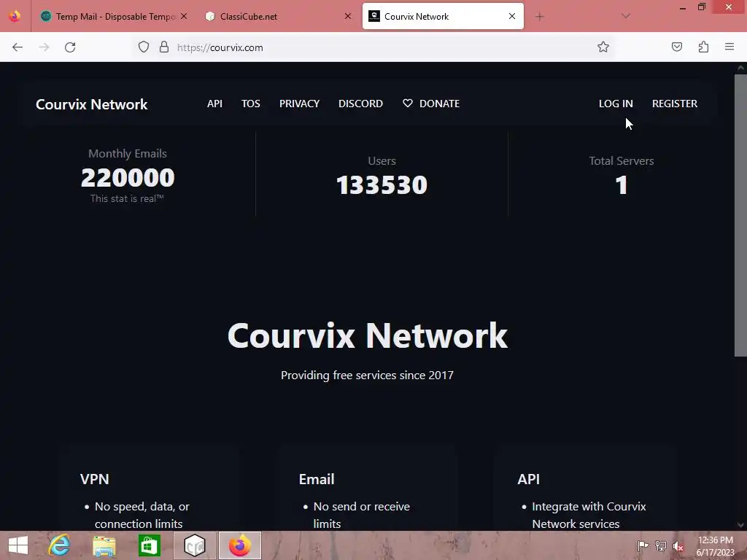Open File Explorer from taskbar

(x=104, y=545)
